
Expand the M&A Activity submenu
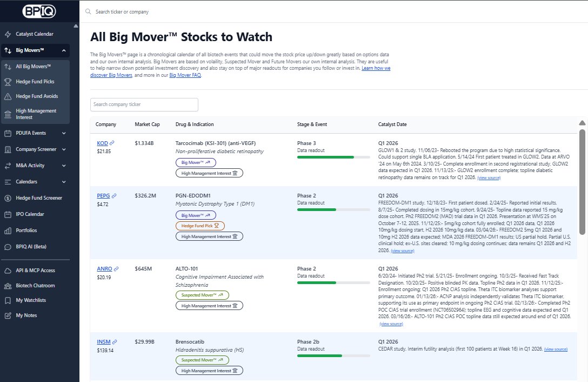click(64, 165)
